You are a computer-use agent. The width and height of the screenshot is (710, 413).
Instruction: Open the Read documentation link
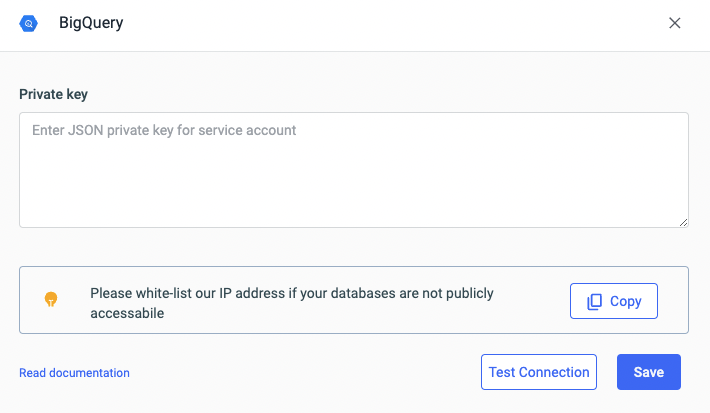[x=74, y=373]
